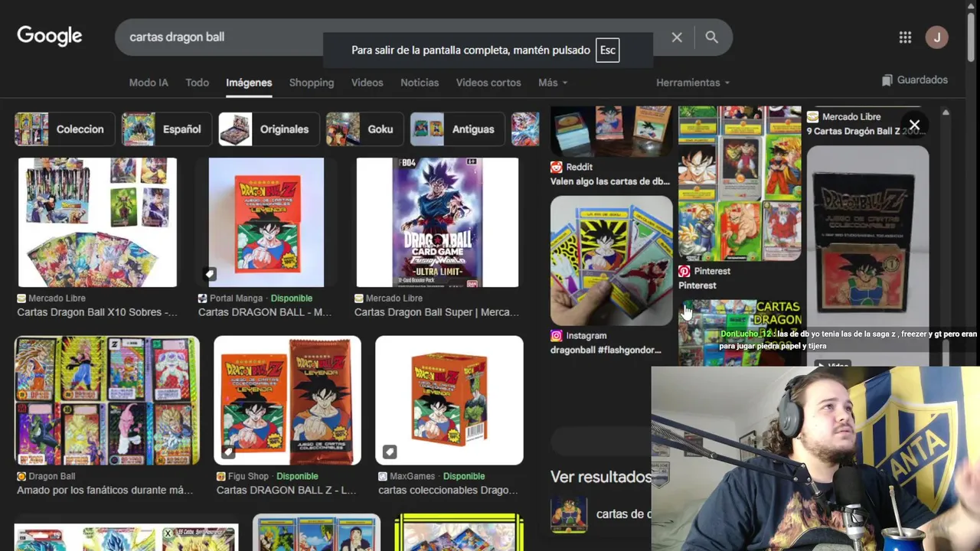Image resolution: width=980 pixels, height=551 pixels.
Task: Filter by Antiguas chip
Action: [x=458, y=129]
